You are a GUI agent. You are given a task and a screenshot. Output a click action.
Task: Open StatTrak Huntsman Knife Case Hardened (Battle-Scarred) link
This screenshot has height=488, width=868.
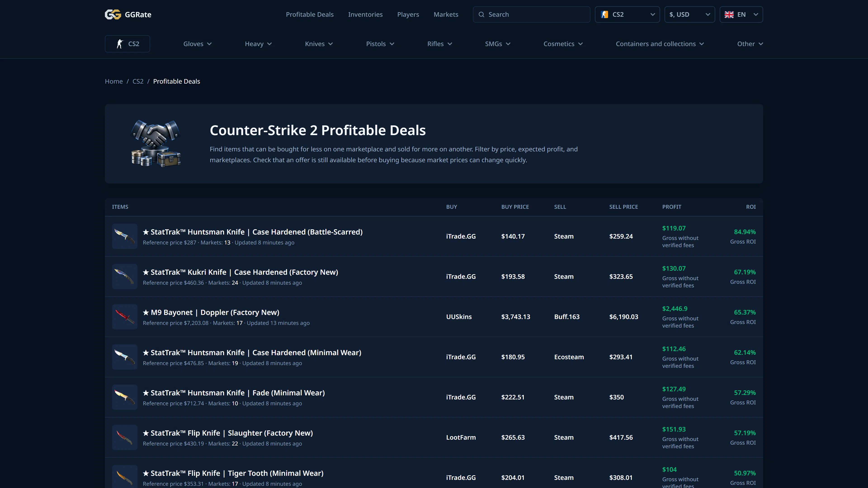pyautogui.click(x=253, y=232)
